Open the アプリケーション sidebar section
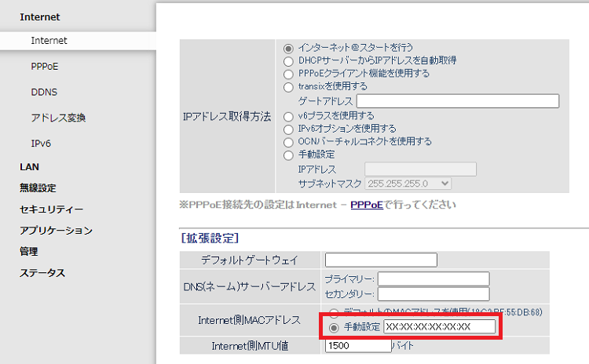Viewport: 589px width, 364px height. point(56,230)
